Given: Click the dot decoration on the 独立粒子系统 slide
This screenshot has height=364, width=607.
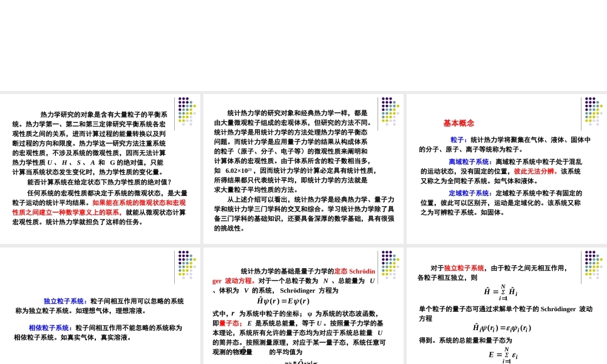Looking at the screenshot, I should click(x=185, y=266).
